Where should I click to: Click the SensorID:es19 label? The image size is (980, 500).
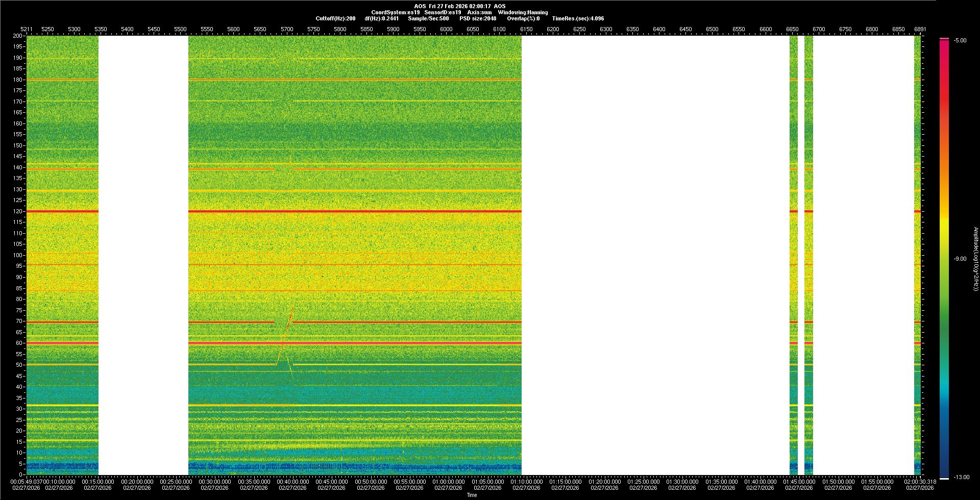(x=443, y=12)
